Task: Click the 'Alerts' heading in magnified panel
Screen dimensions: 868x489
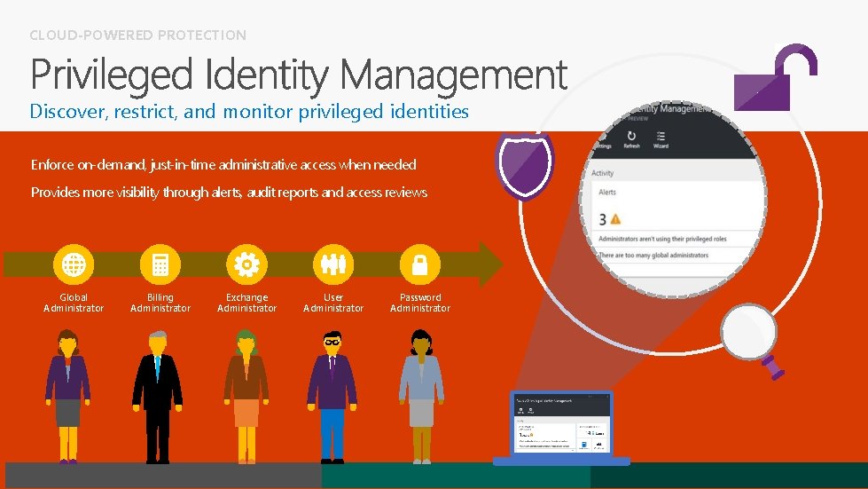Action: [607, 193]
